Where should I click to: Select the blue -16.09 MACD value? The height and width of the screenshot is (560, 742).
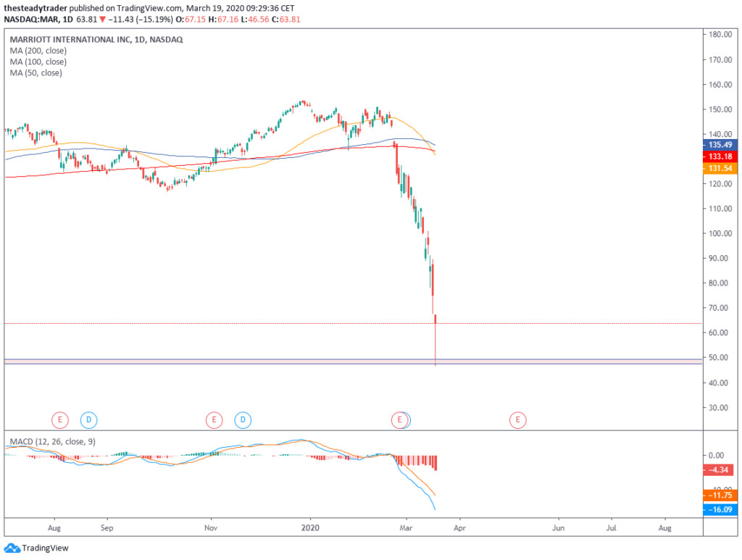(x=720, y=509)
